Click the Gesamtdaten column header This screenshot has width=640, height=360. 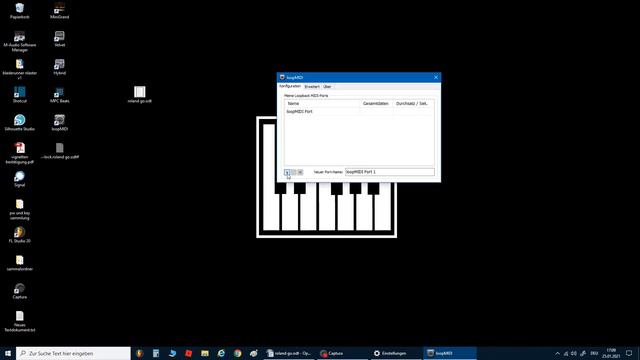pos(376,104)
